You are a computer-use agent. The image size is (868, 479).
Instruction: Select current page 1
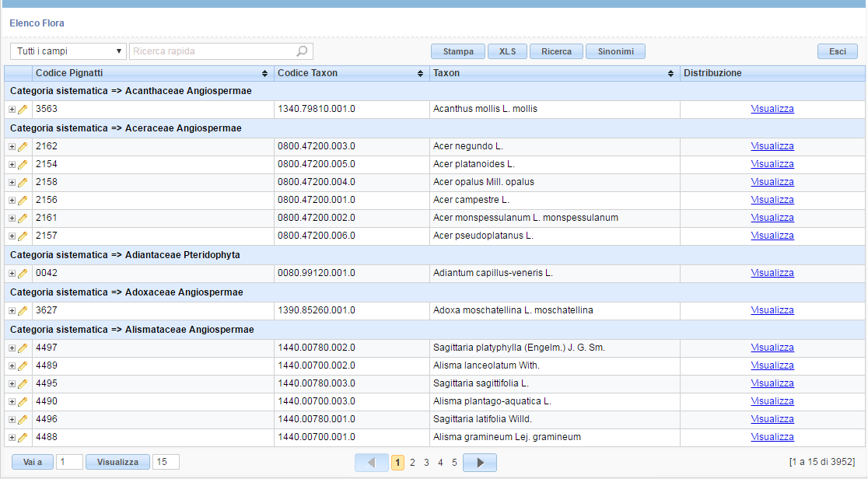(x=397, y=463)
